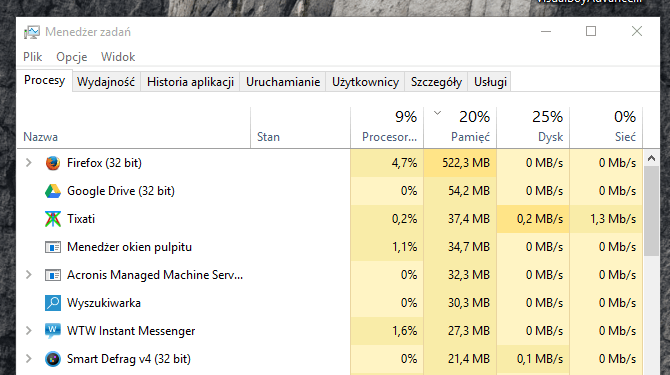Switch to the Wydajność tab
Screen dimensions: 670x375
tap(106, 82)
